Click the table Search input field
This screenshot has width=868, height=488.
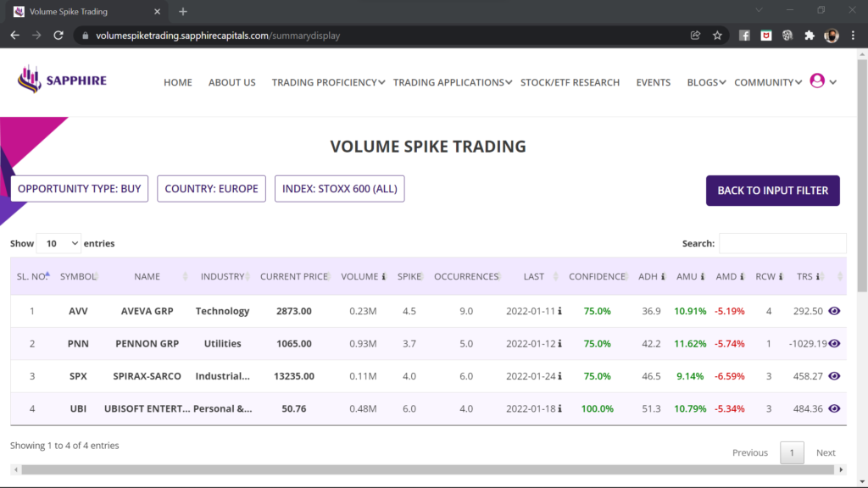(x=782, y=243)
